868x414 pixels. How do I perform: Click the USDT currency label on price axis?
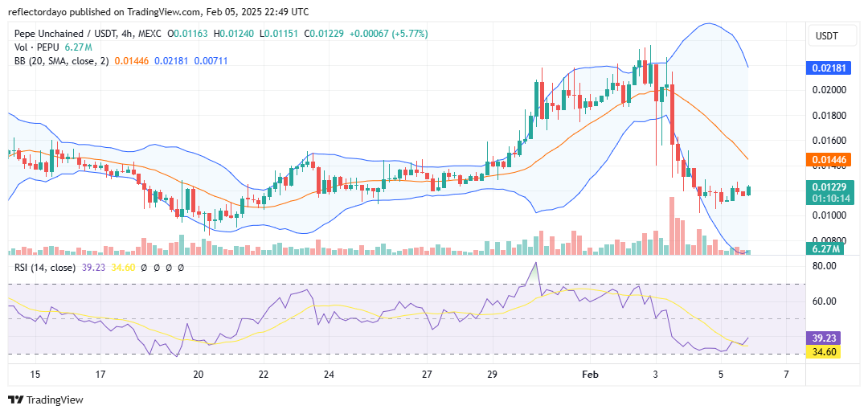coord(827,36)
